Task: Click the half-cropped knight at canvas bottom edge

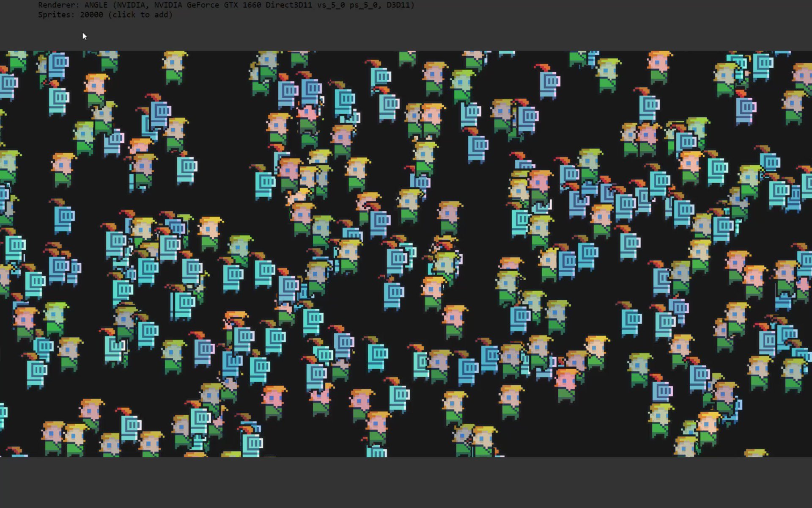Action: tap(376, 451)
